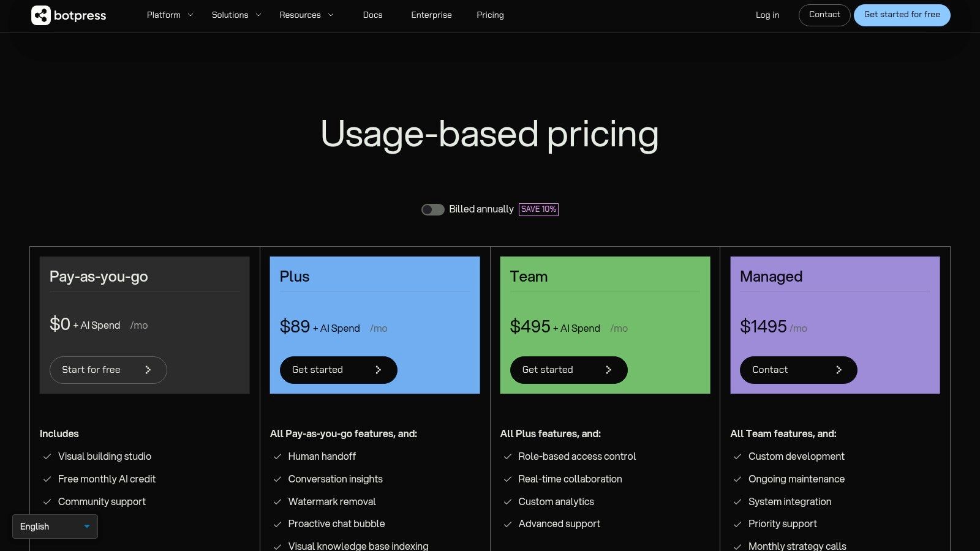Click the Botpress logo icon
The height and width of the screenshot is (551, 980).
[x=41, y=15]
